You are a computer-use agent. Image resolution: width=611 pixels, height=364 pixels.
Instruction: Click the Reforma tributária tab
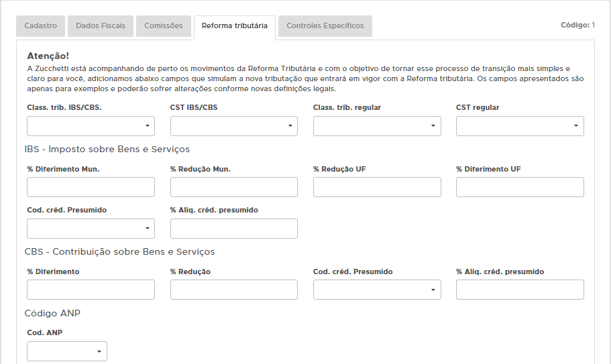(x=234, y=26)
